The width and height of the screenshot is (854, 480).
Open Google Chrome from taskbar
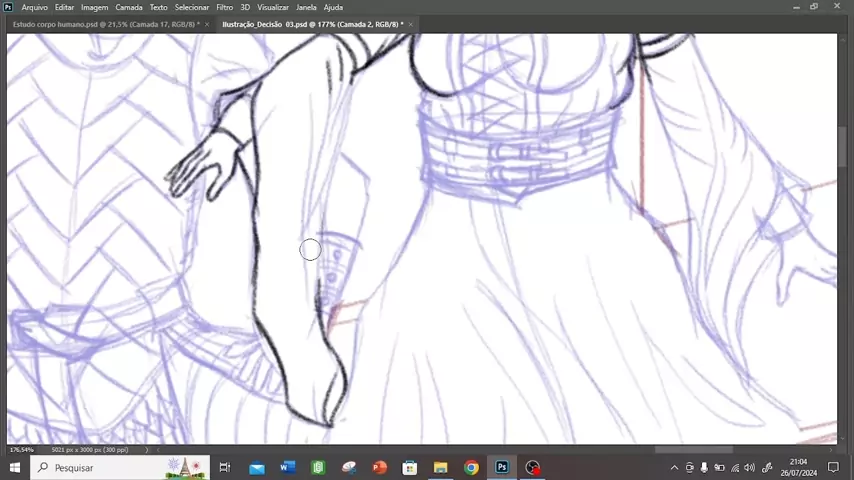(471, 467)
